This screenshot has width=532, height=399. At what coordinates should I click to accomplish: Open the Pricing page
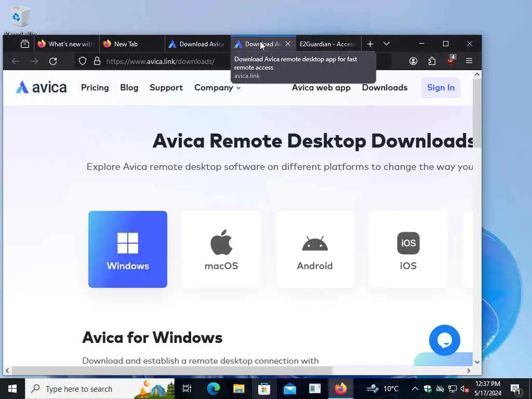point(95,87)
